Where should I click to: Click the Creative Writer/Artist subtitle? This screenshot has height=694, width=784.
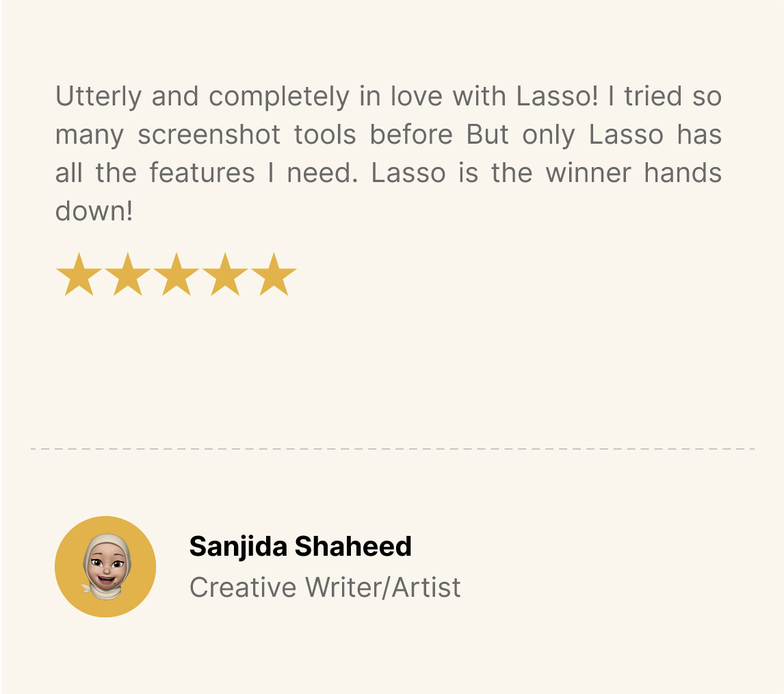point(325,587)
